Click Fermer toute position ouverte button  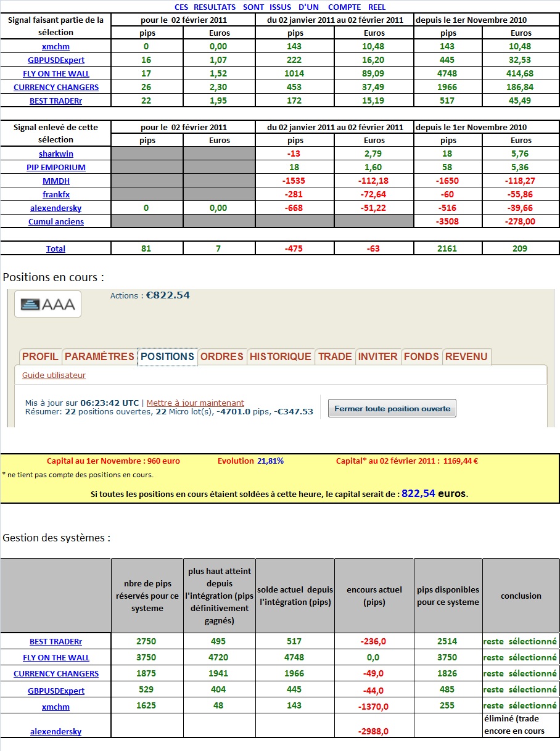(392, 409)
